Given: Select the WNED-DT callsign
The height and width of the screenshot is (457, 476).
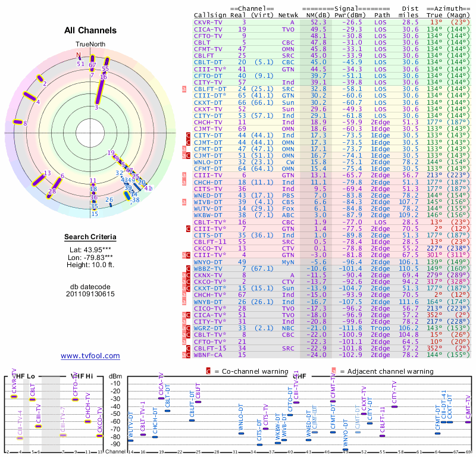Looking at the screenshot, I should [x=208, y=196].
